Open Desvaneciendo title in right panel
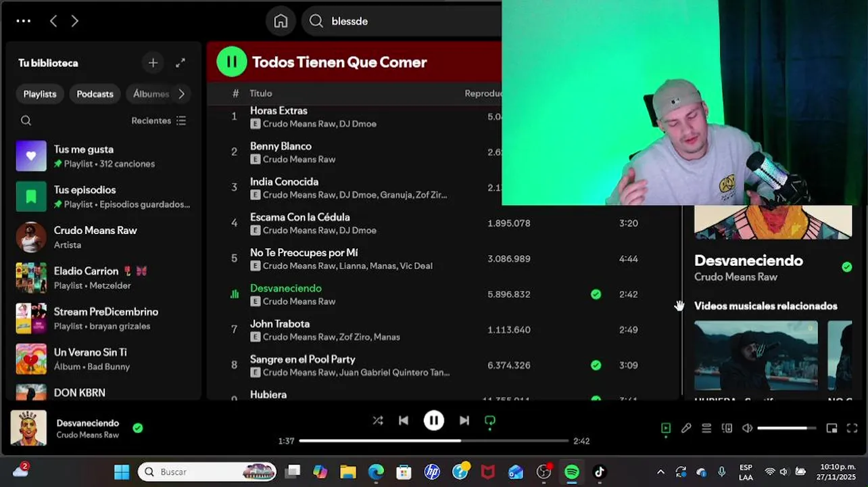 point(748,260)
